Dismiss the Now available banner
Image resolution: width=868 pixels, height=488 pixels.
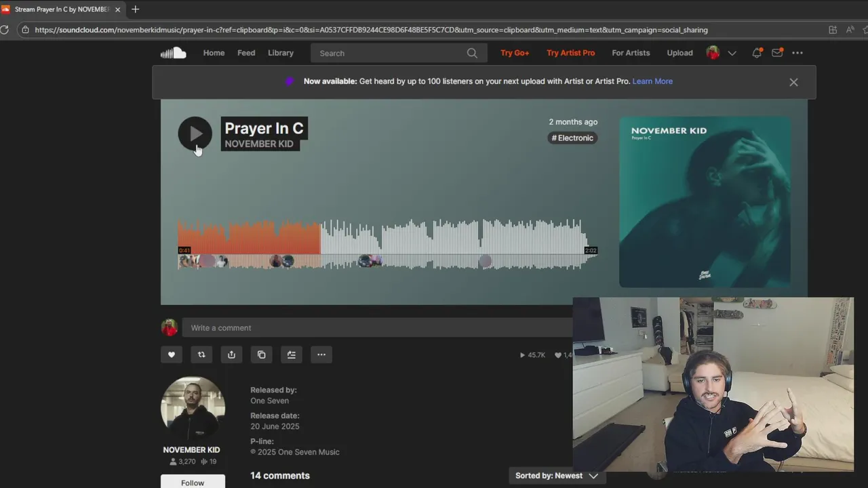[793, 82]
